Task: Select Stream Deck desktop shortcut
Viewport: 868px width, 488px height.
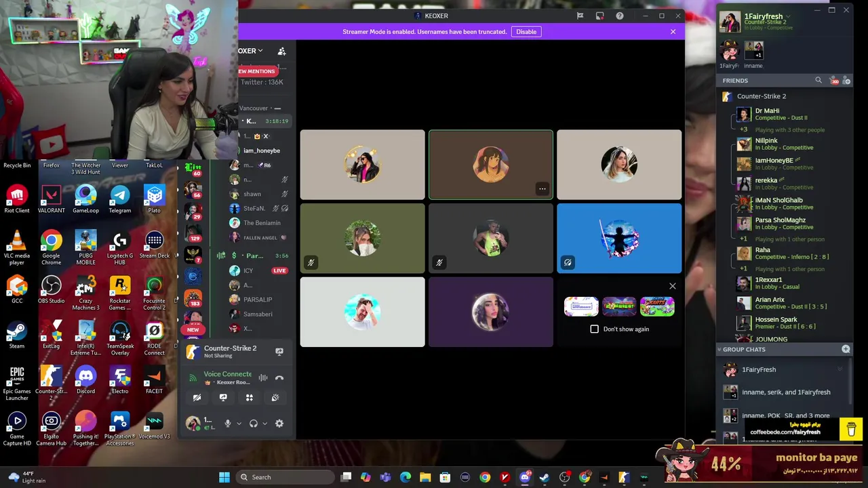Action: tap(154, 245)
